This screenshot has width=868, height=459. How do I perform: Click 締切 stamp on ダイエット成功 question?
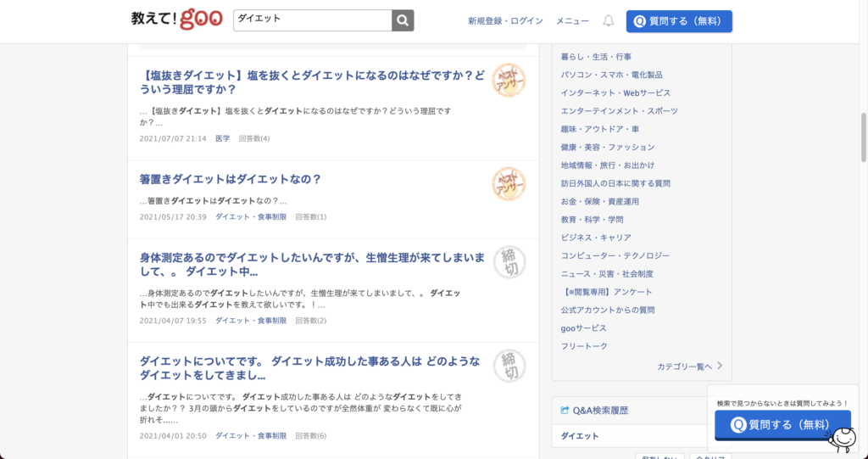click(509, 366)
